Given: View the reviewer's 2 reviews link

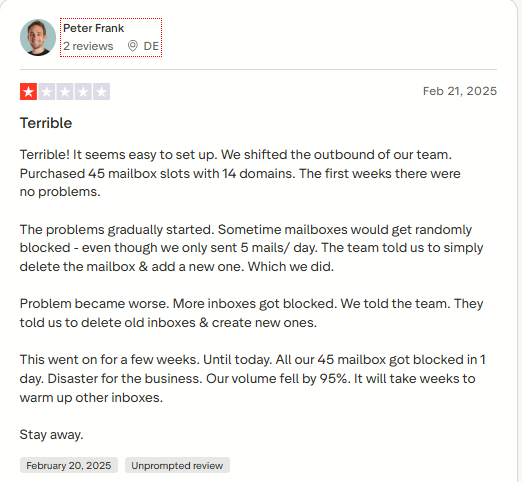Looking at the screenshot, I should click(88, 46).
